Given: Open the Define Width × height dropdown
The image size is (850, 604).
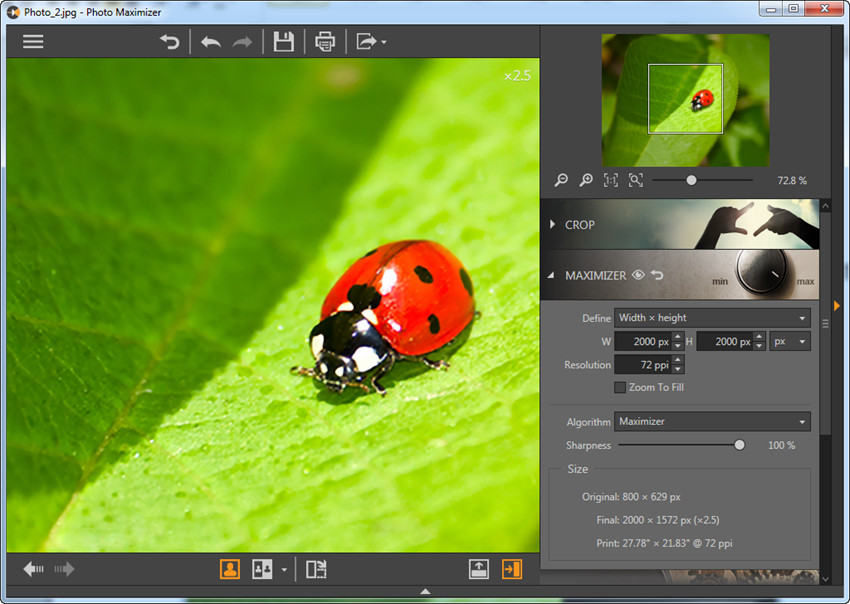Looking at the screenshot, I should [712, 318].
